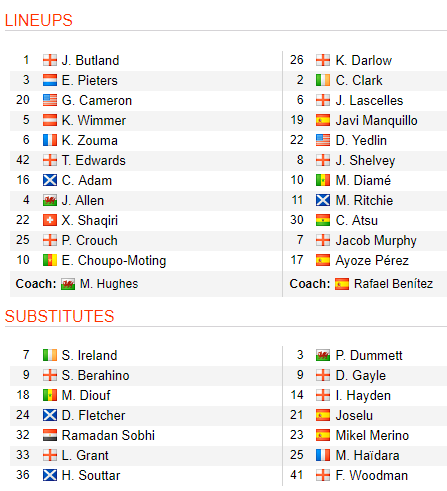
Task: Click the USA flag next to D. Yedlin
Action: (x=323, y=140)
